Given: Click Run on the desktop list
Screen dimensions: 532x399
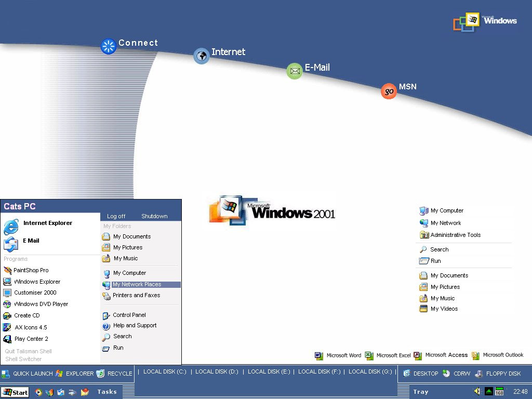Looking at the screenshot, I should pyautogui.click(x=430, y=261).
